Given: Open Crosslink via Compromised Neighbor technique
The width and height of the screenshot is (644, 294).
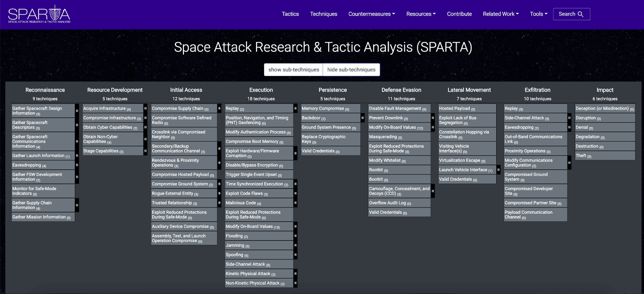Looking at the screenshot, I should 184,135.
